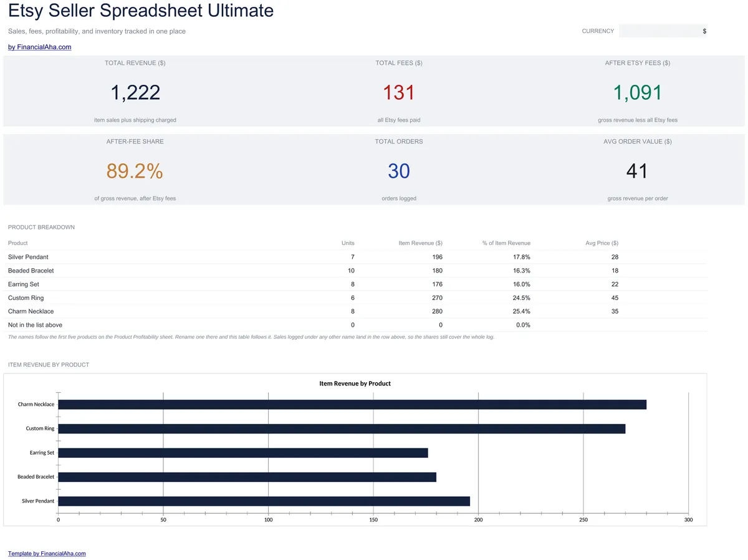This screenshot has height=560, width=748.
Task: Click the 'orders logged' caption
Action: click(x=399, y=198)
